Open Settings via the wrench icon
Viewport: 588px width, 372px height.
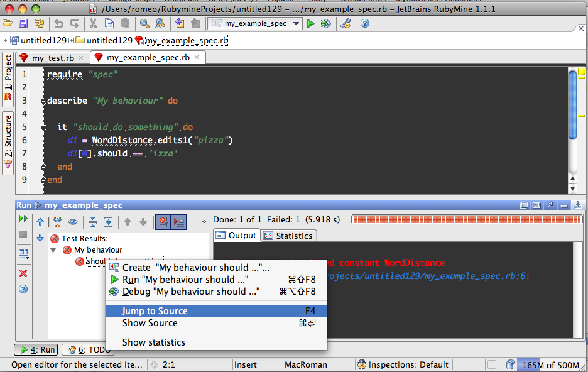click(346, 24)
